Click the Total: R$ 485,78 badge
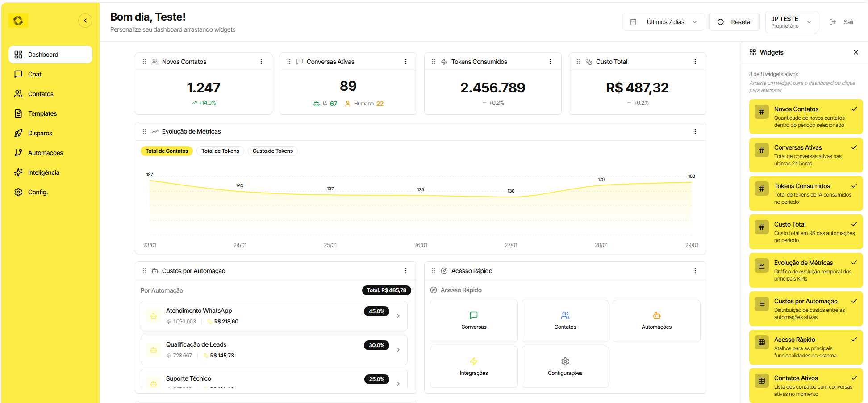This screenshot has width=868, height=403. point(386,290)
